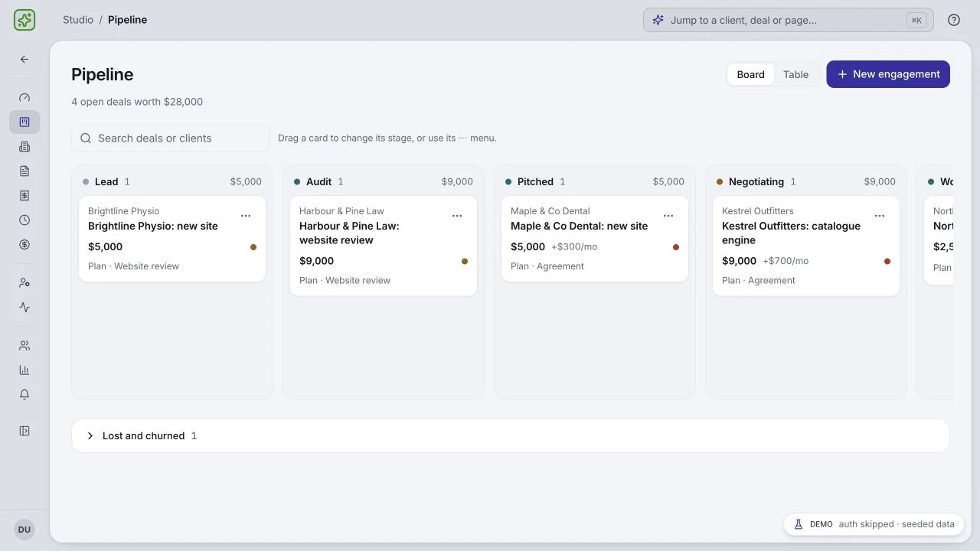
Task: Open the DU user avatar
Action: (24, 530)
